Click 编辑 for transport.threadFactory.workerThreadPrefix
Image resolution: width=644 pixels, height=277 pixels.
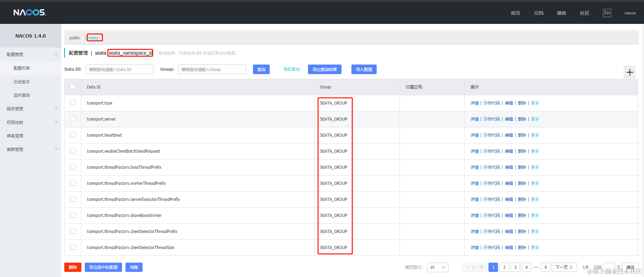509,183
